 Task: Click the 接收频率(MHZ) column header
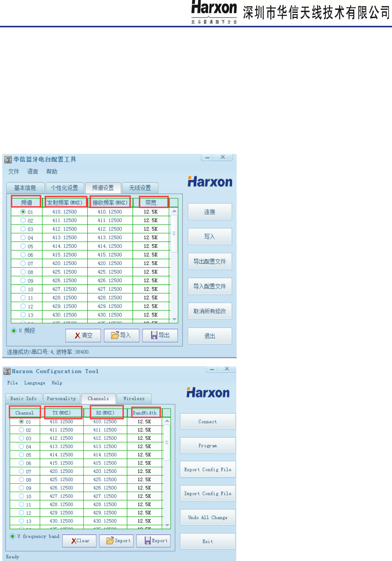click(x=110, y=202)
